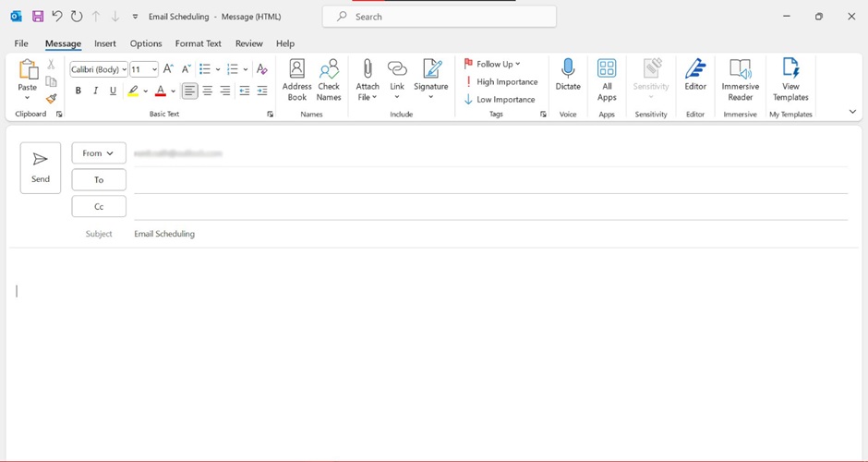
Task: Click the Send button
Action: tap(41, 168)
